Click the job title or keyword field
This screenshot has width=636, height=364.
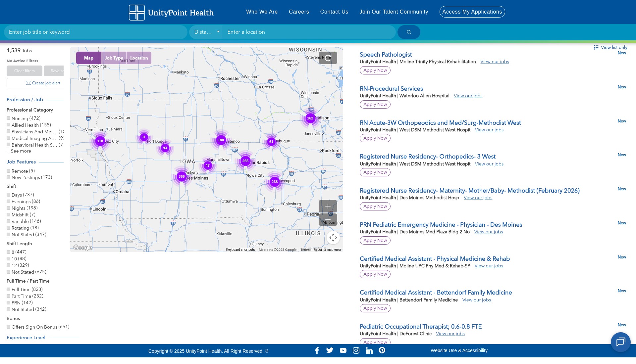click(x=96, y=32)
